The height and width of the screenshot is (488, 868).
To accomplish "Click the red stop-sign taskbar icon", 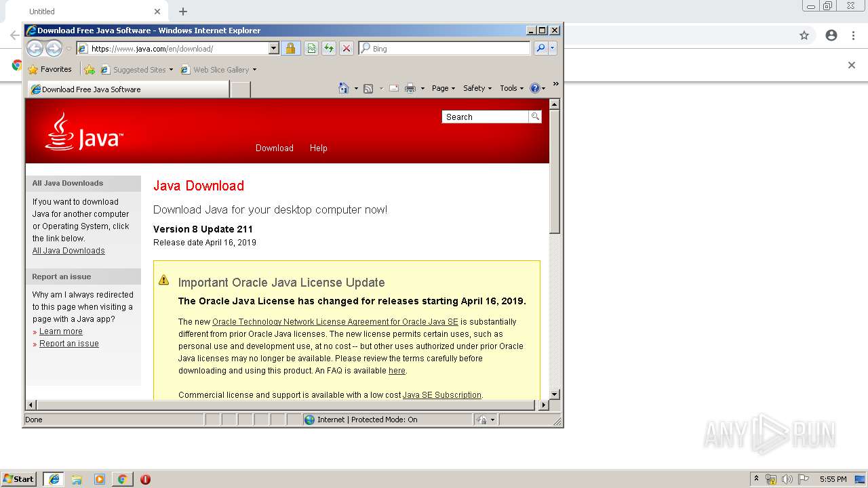I will point(145,479).
